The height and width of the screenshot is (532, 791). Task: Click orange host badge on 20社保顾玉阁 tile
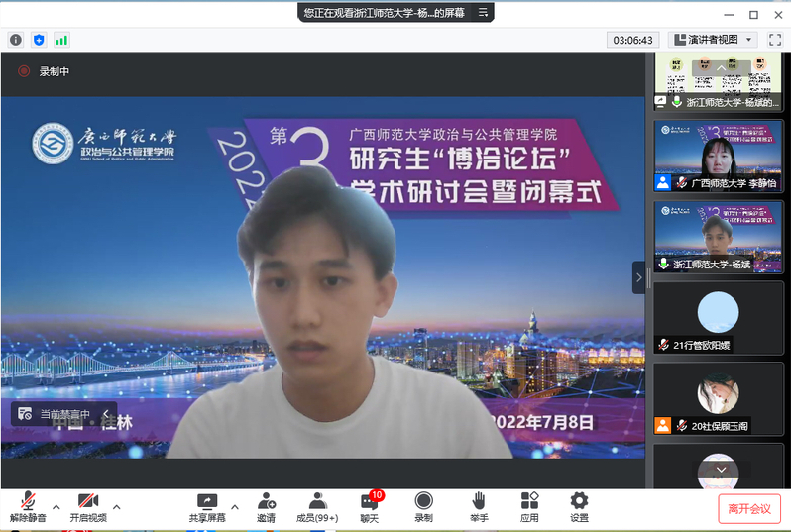click(x=663, y=426)
